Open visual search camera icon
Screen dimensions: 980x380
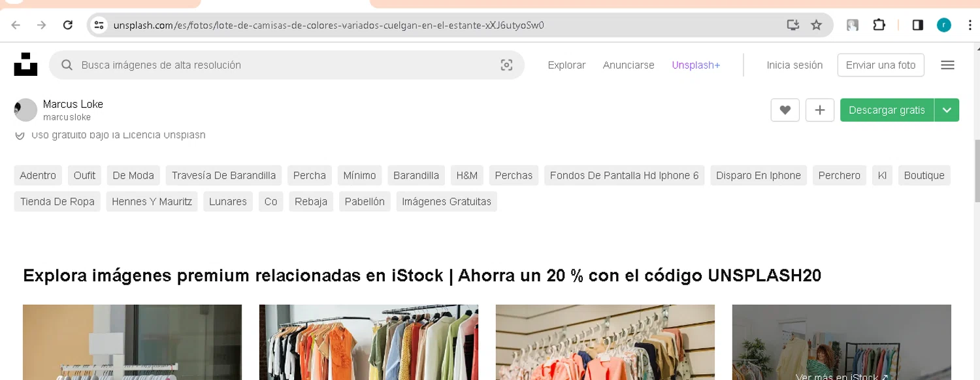[x=506, y=65]
